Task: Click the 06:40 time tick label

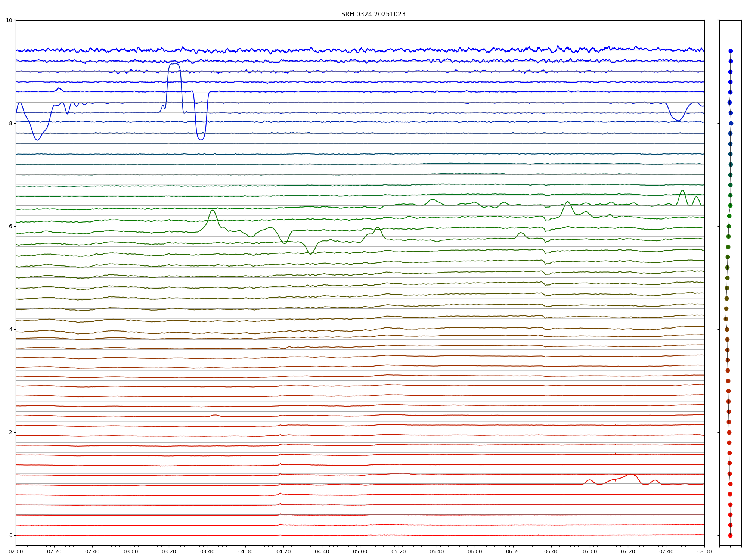Action: point(551,551)
